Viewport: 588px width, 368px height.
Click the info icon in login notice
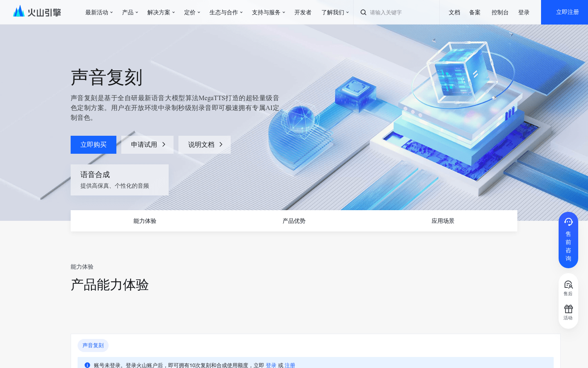pos(87,365)
